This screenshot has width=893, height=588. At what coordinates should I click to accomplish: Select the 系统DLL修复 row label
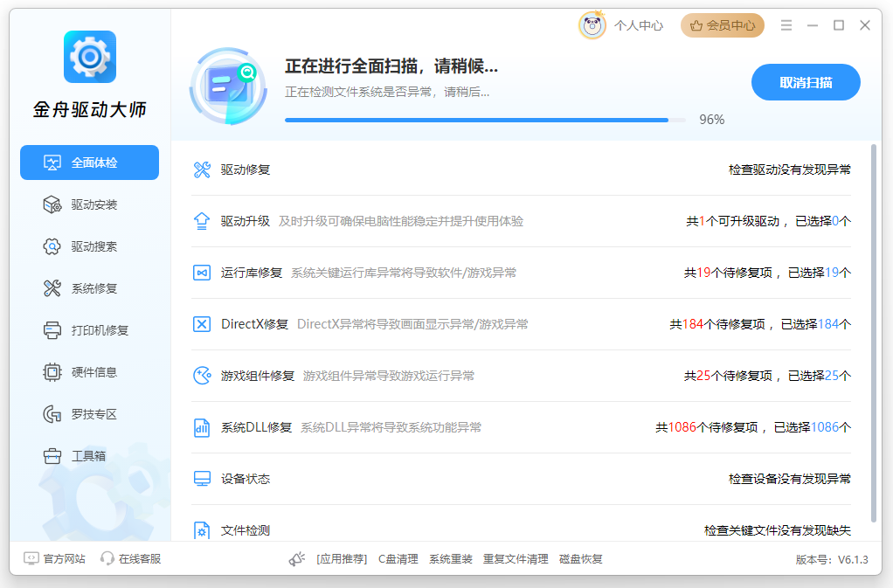[256, 427]
